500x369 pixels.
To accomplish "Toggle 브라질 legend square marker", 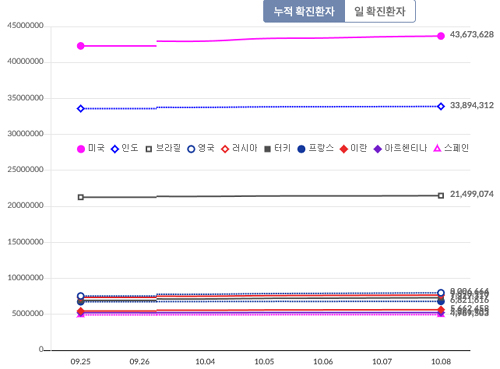I will [x=149, y=149].
